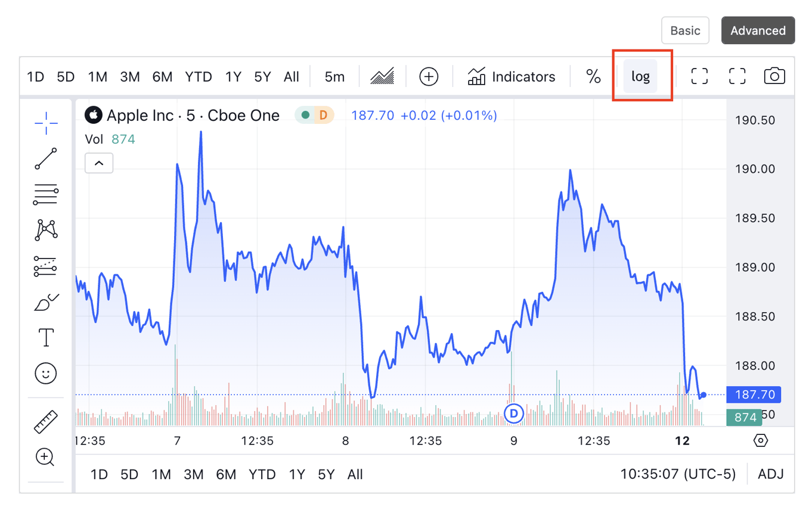812x507 pixels.
Task: Click the compare or add symbol plus icon
Action: click(x=429, y=76)
